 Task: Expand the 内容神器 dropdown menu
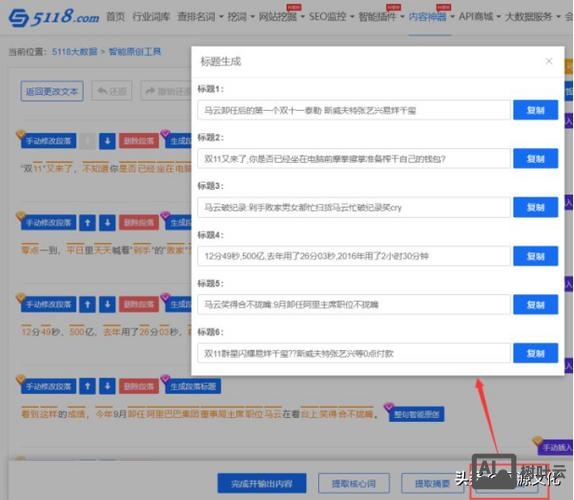coord(431,16)
